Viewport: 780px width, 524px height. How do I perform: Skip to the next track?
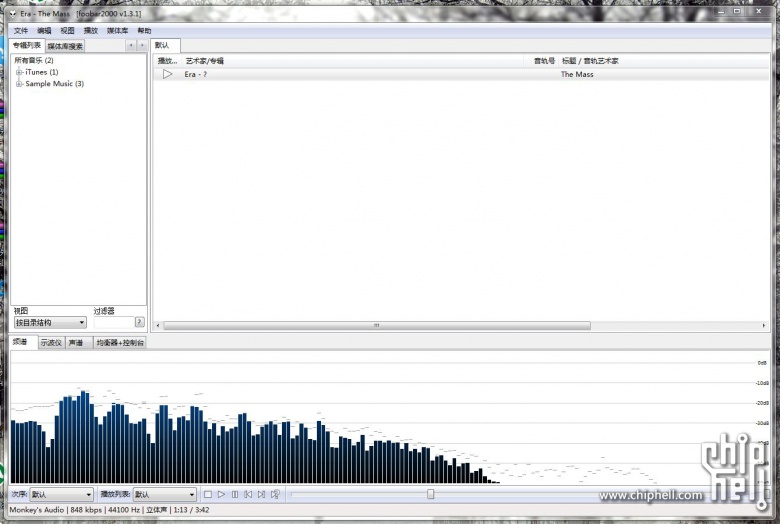pos(261,494)
